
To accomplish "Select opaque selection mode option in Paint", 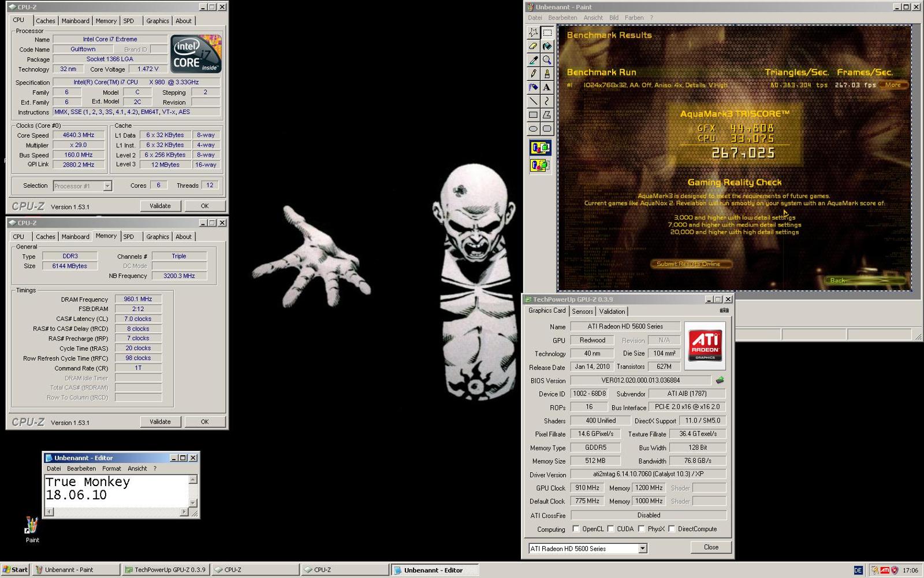I will (x=540, y=148).
